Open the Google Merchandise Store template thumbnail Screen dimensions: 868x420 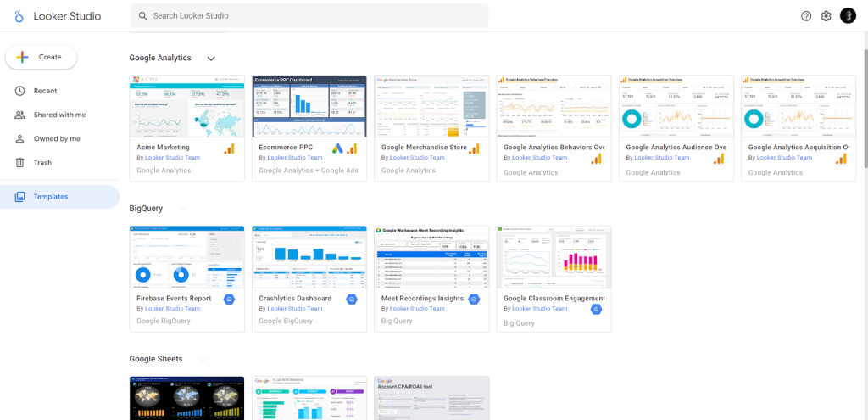click(x=431, y=105)
